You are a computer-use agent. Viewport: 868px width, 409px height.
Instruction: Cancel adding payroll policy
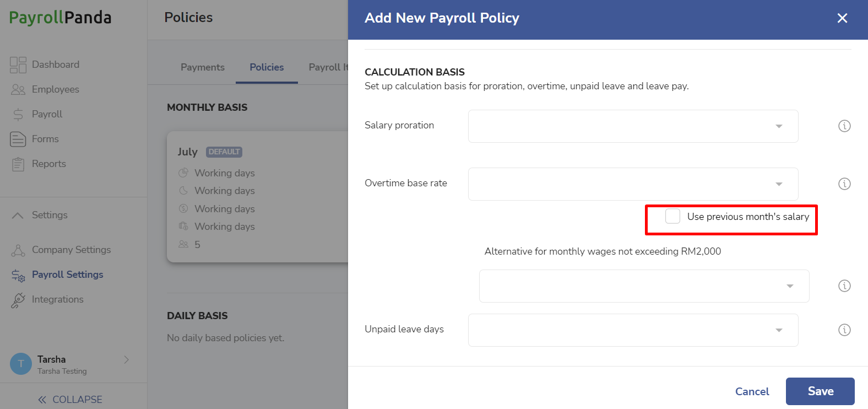752,391
